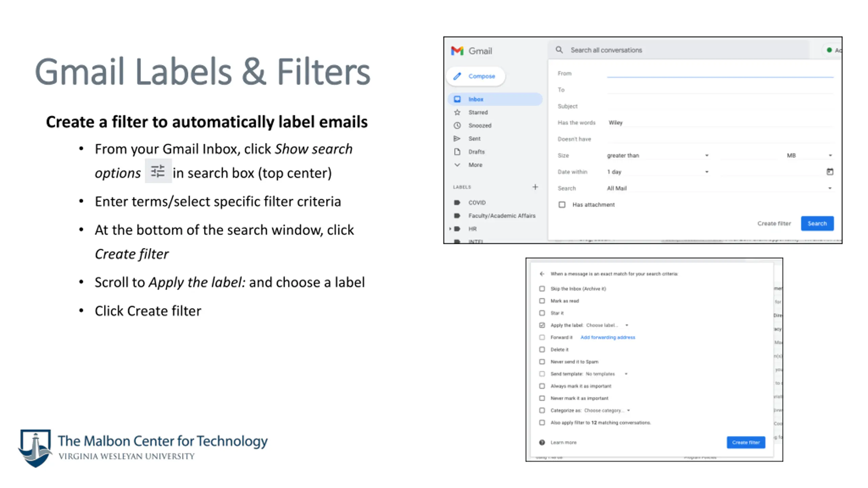The image size is (868, 488).
Task: Check Never mark it as important
Action: coord(542,398)
